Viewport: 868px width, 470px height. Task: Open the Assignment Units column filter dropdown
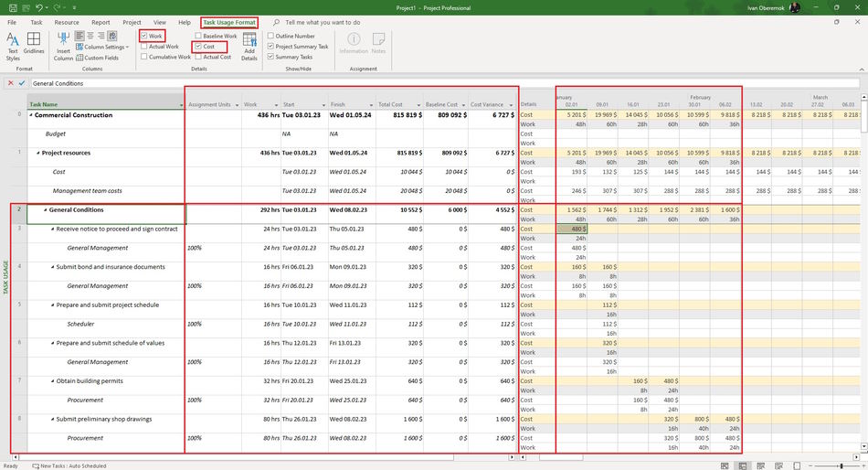pos(237,105)
